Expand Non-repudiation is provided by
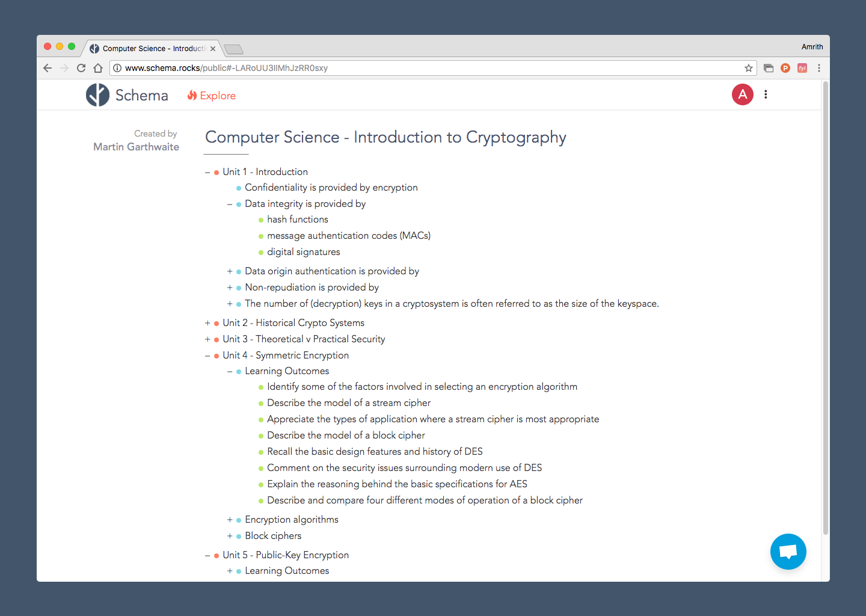Image resolution: width=866 pixels, height=616 pixels. (x=230, y=288)
